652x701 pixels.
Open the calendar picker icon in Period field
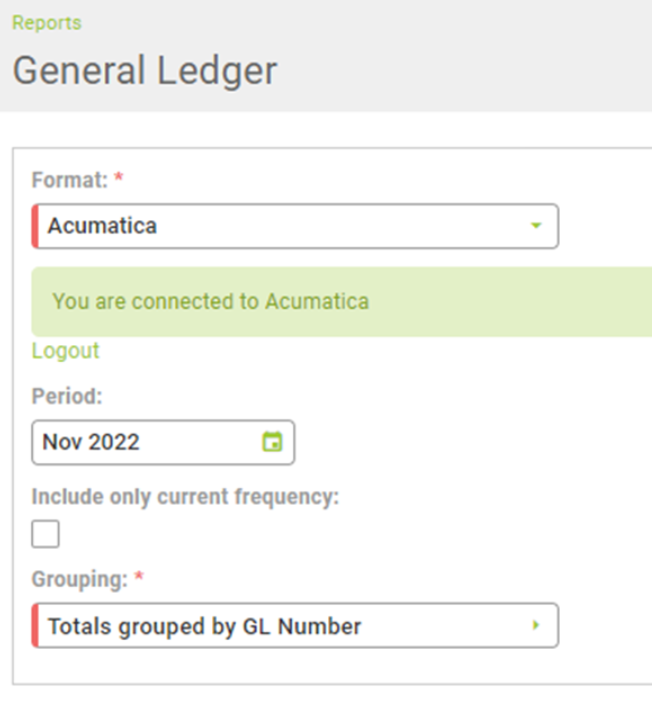pos(272,442)
